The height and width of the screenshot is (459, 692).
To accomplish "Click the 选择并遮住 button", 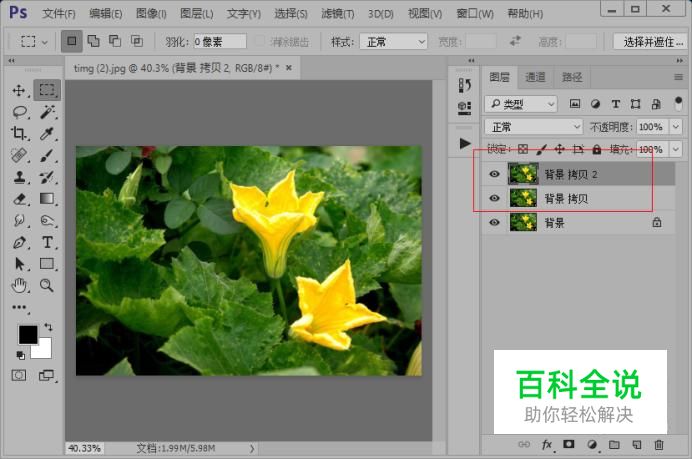I will pyautogui.click(x=652, y=42).
